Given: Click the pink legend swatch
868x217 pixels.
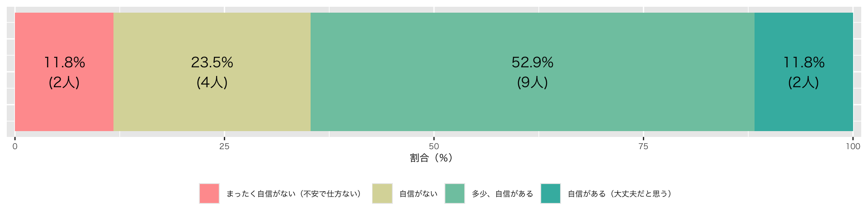Looking at the screenshot, I should point(209,193).
